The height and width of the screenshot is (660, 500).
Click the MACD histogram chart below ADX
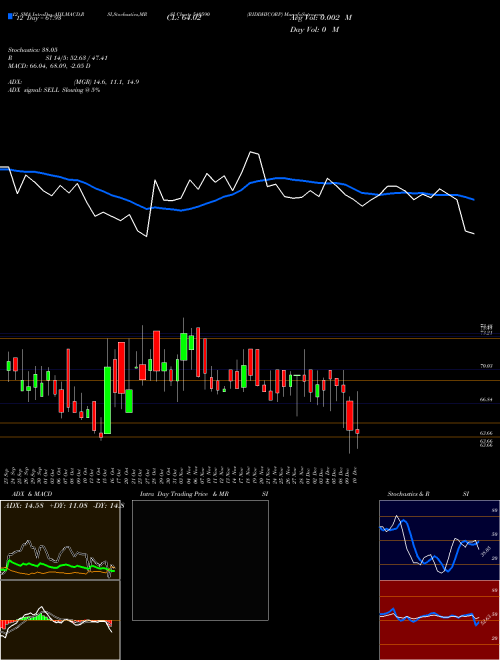point(60,620)
